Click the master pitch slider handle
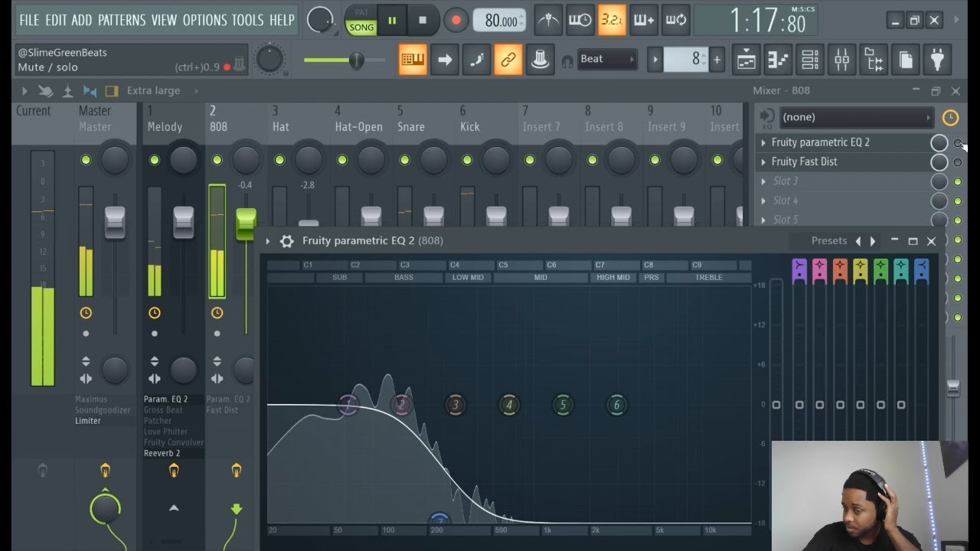 tap(356, 60)
